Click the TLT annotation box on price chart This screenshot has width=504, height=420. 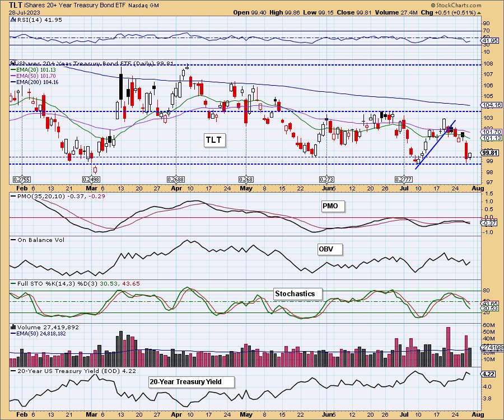click(x=214, y=140)
